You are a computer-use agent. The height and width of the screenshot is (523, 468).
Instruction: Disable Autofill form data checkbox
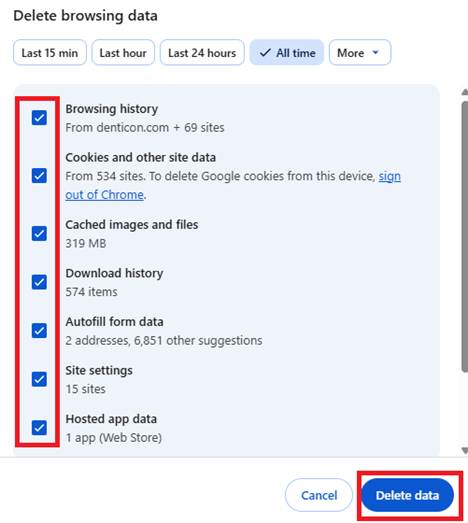coord(39,331)
